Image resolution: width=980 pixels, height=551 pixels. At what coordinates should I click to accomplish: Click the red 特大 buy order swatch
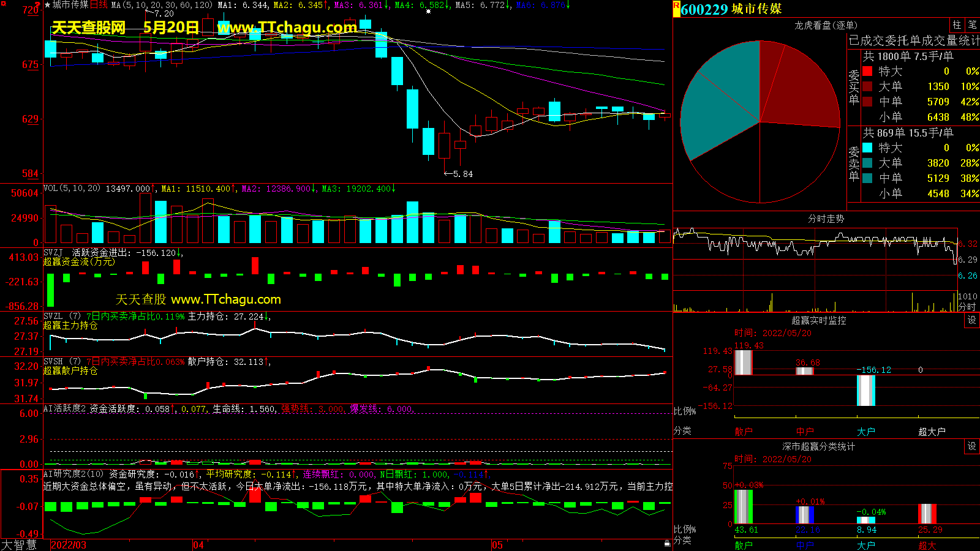(867, 71)
